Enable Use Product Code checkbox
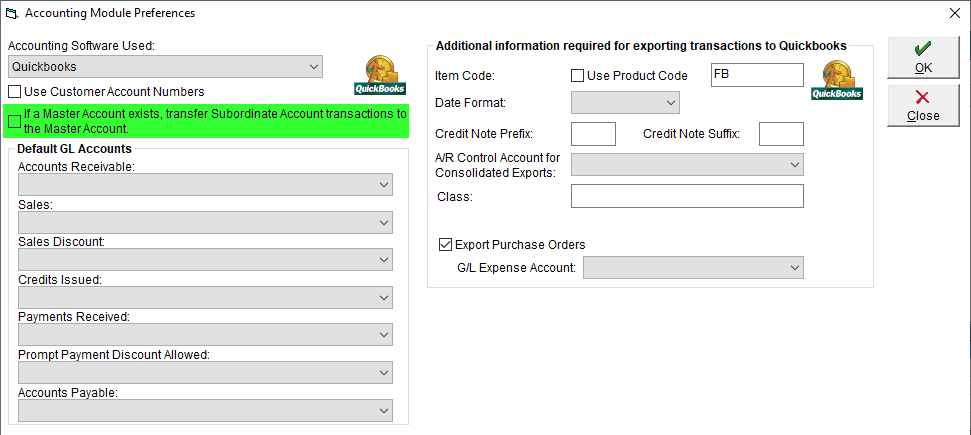 [577, 76]
